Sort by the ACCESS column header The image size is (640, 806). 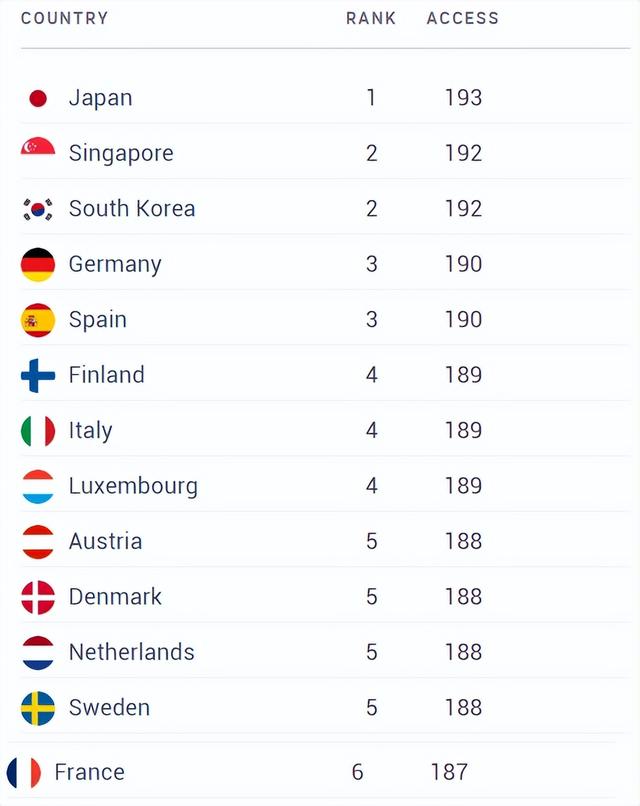[x=463, y=18]
